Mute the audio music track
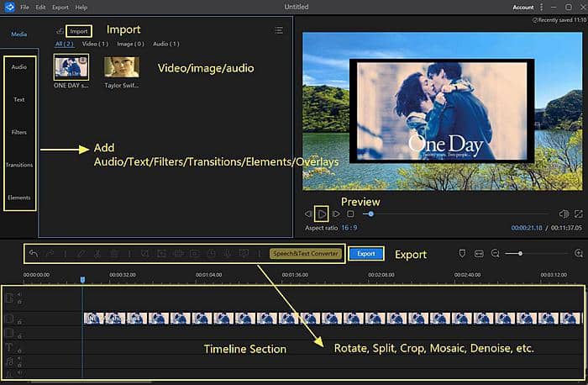 pos(19,359)
